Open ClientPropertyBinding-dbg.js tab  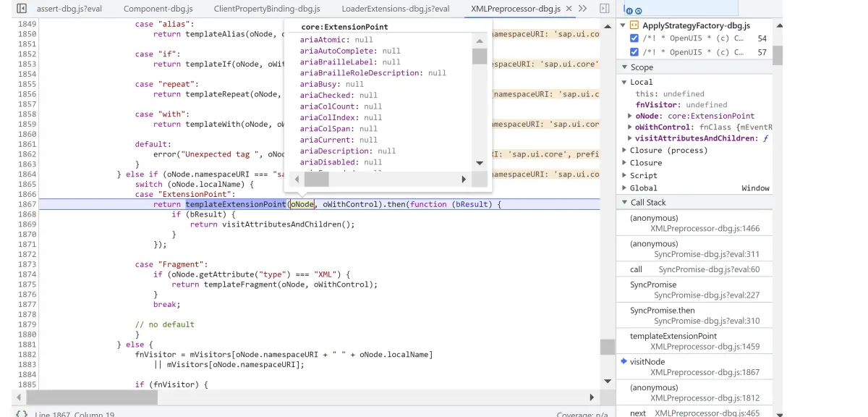(x=267, y=9)
